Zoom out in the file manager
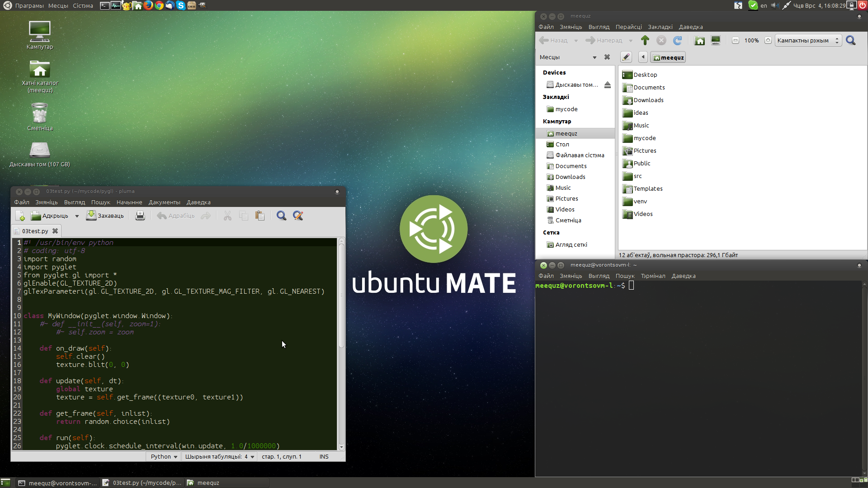The width and height of the screenshot is (868, 488). (x=736, y=41)
